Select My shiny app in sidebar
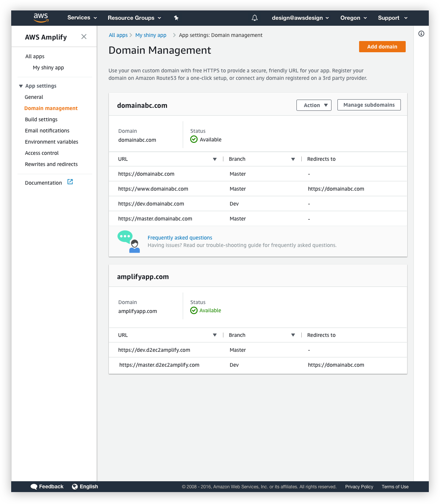 pos(48,68)
